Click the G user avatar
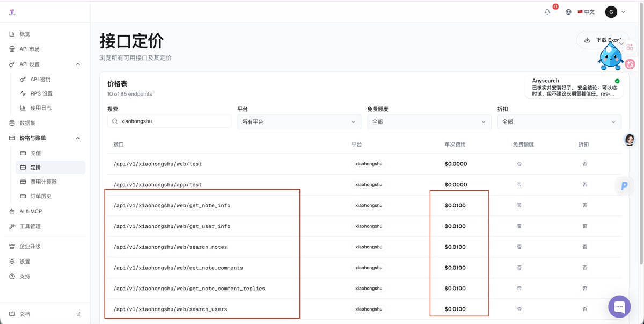 click(x=611, y=12)
